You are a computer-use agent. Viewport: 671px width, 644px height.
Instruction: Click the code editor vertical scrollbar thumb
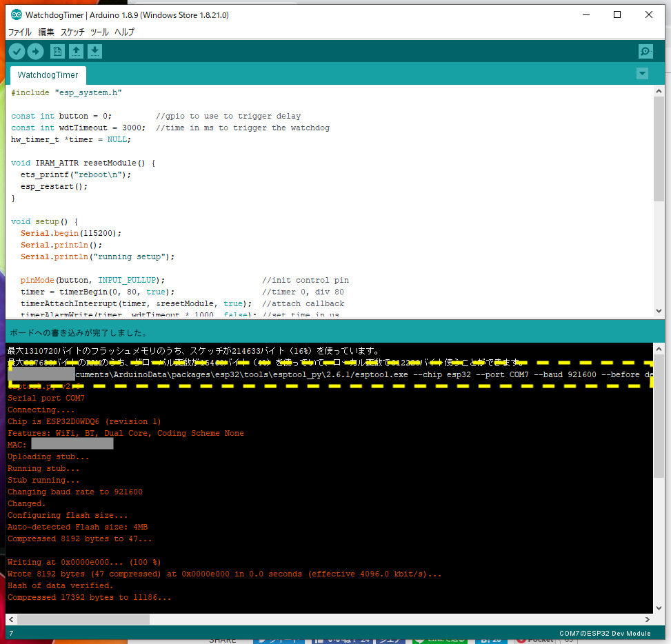tap(659, 149)
